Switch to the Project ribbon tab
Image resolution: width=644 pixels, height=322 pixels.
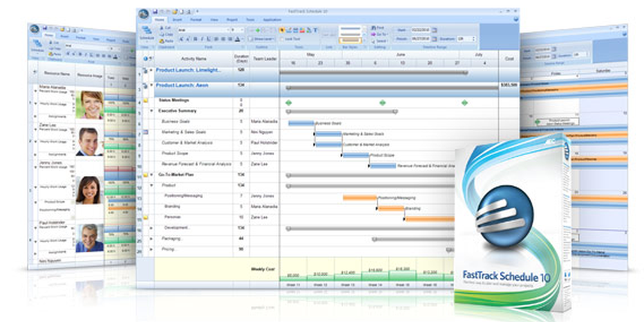coord(232,20)
